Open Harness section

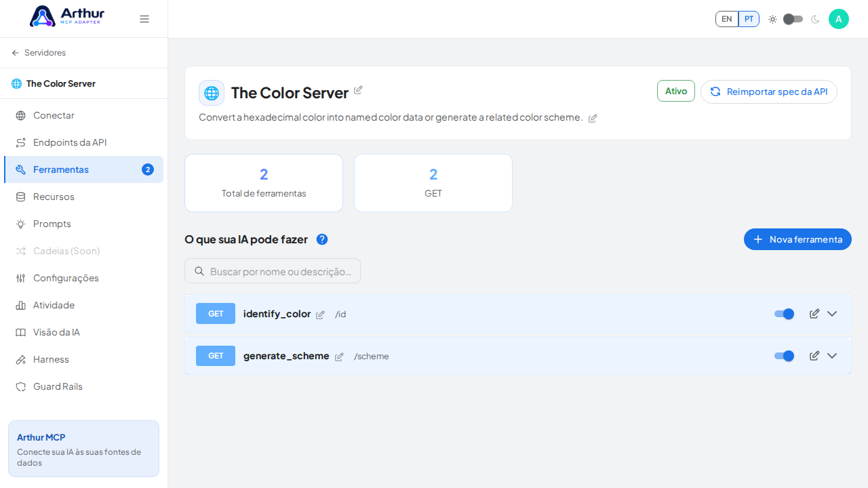tap(83, 359)
